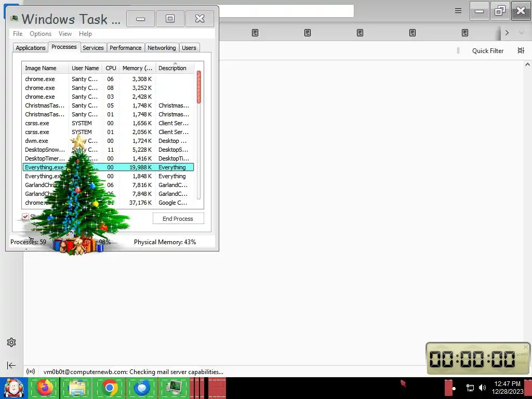Click the End Process button
This screenshot has height=399, width=532.
tap(178, 219)
